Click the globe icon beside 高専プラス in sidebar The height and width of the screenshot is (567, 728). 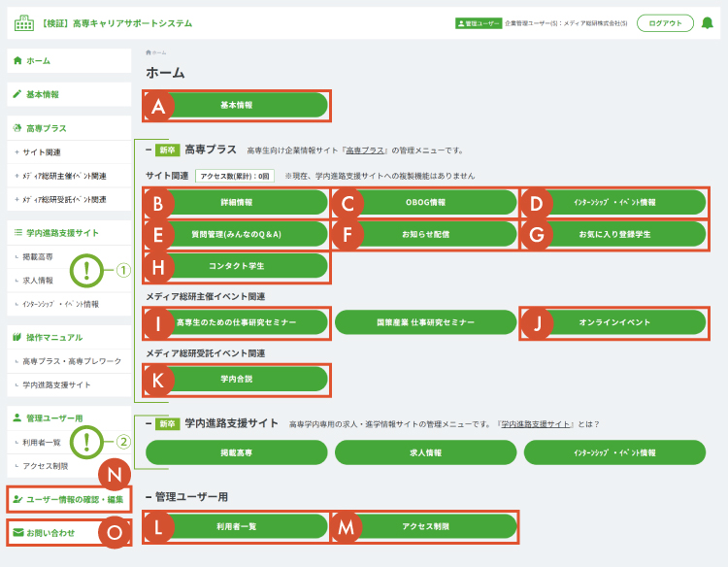click(17, 128)
